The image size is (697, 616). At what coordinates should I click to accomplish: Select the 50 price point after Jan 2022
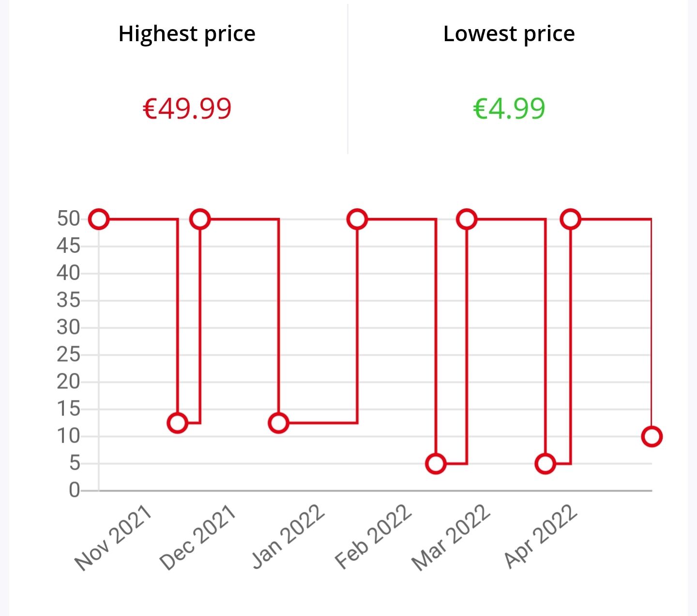point(357,219)
